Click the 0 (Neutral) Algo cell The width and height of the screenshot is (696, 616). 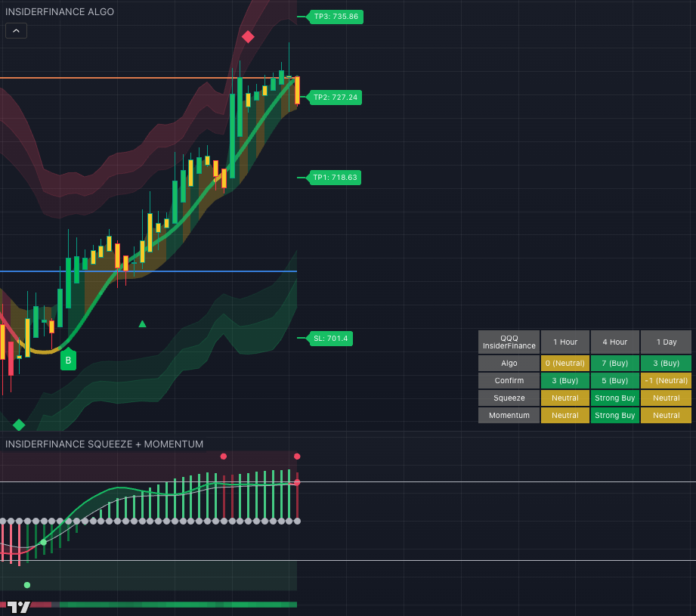tap(565, 363)
